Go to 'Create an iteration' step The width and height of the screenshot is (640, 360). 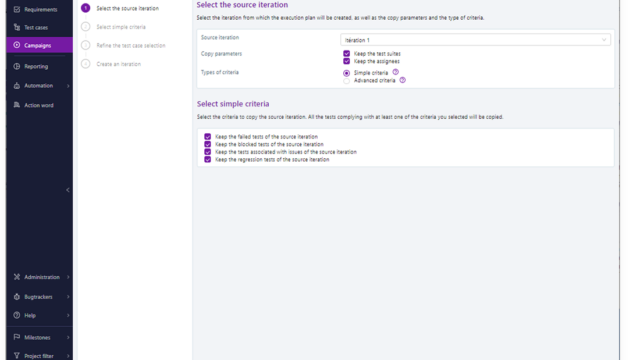point(118,64)
